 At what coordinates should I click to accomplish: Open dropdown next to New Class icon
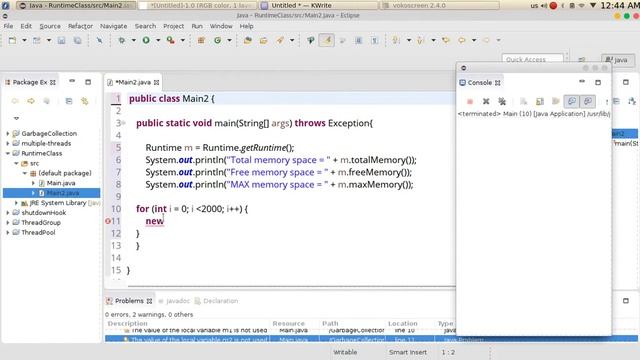tap(229, 40)
